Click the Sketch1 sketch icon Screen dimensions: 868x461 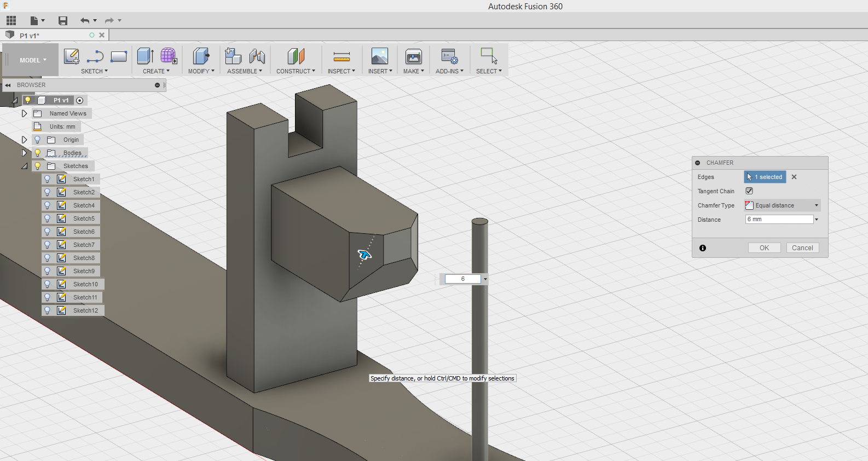[62, 179]
